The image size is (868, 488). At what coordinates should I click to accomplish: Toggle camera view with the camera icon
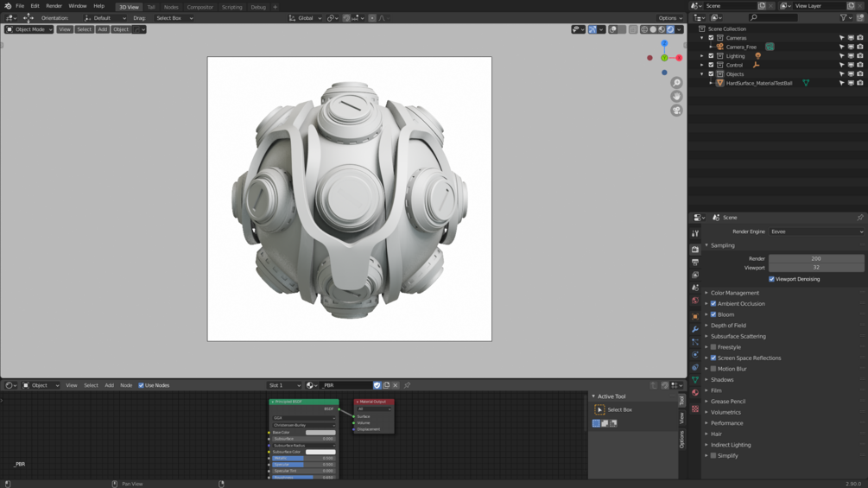coord(676,111)
